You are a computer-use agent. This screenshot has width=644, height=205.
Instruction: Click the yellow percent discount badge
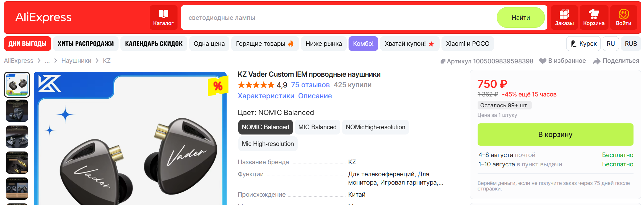pos(218,86)
